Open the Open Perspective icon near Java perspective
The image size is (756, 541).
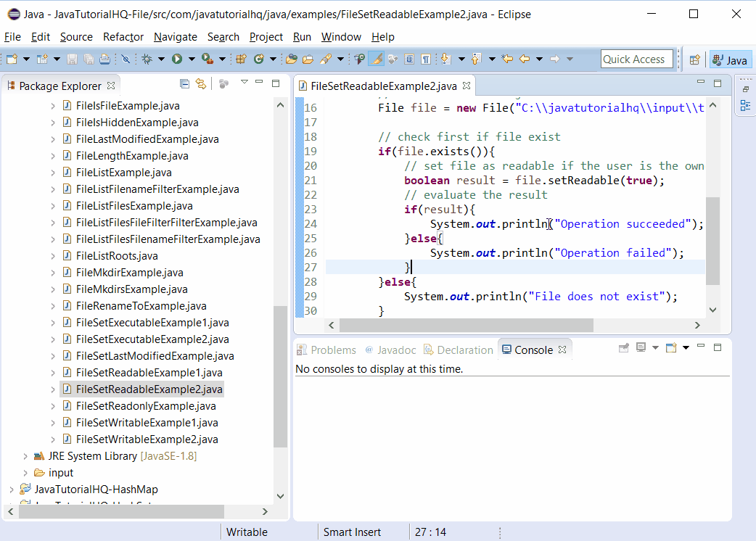pos(695,59)
